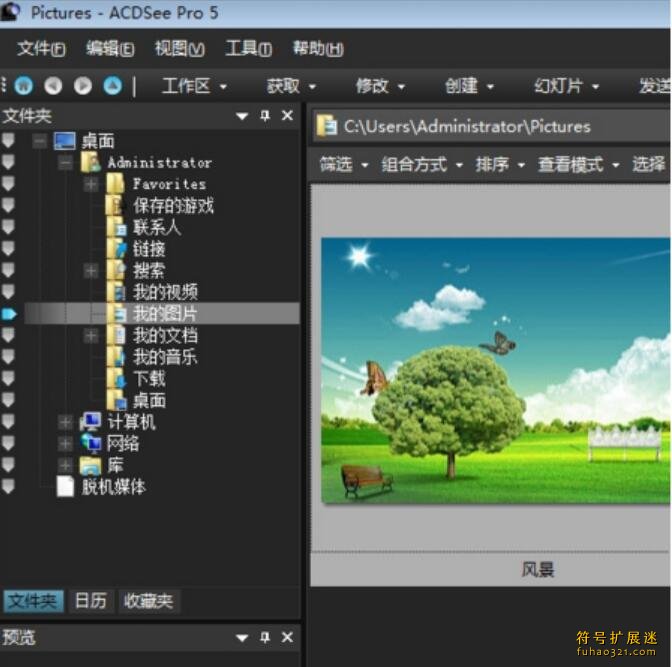Click the pushpin icon on 预览 panel
This screenshot has height=667, width=672.
265,637
